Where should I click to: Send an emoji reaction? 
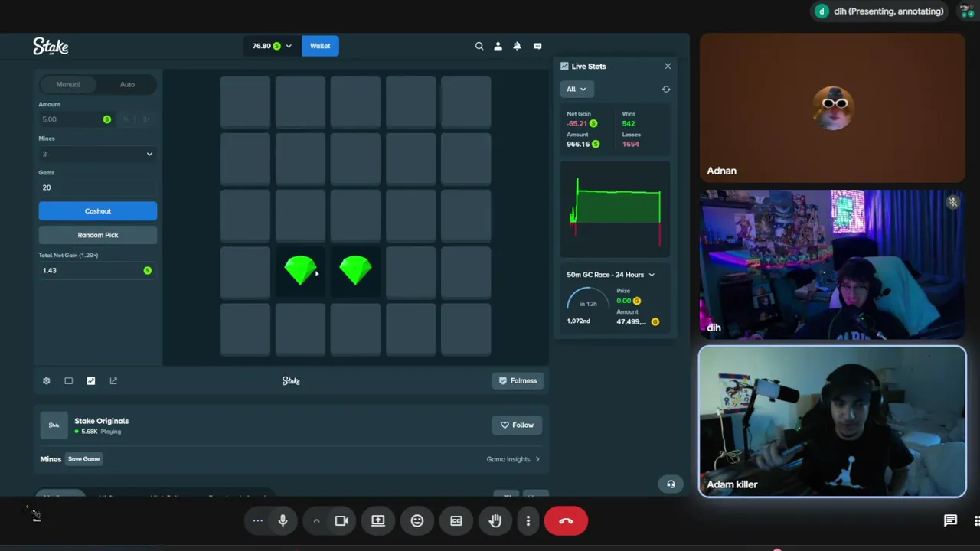coord(417,521)
